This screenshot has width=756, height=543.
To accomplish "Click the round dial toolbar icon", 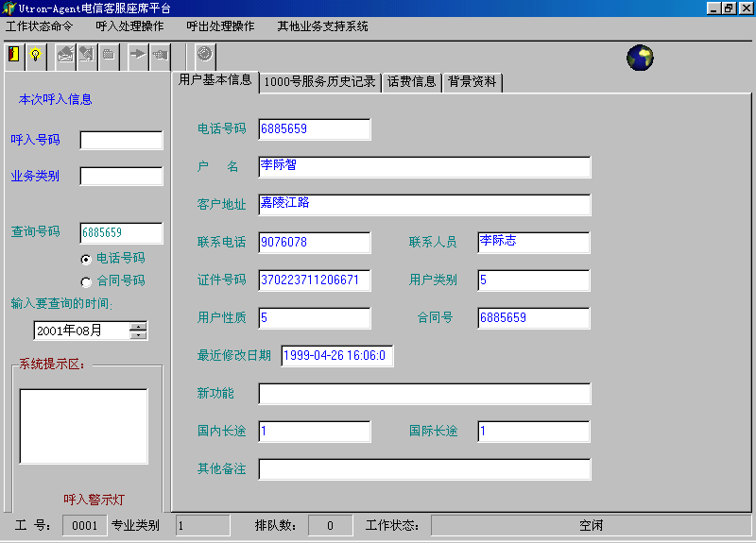I will click(204, 55).
